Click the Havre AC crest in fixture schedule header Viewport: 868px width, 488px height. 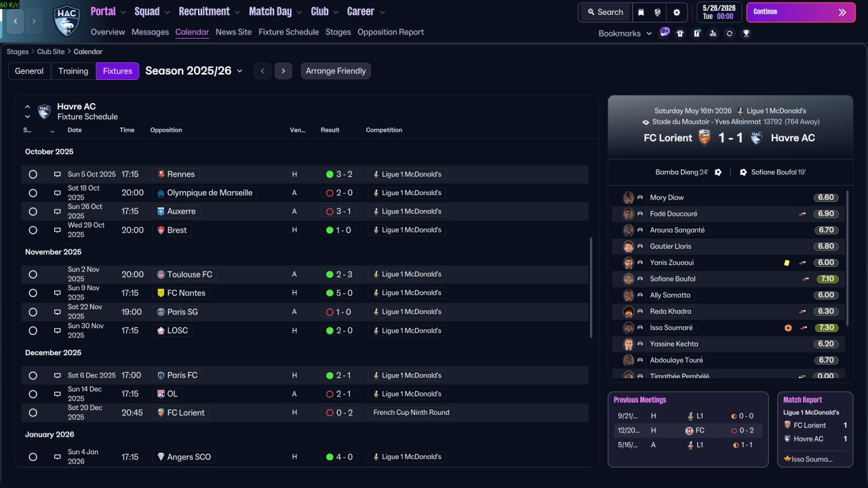coord(44,111)
